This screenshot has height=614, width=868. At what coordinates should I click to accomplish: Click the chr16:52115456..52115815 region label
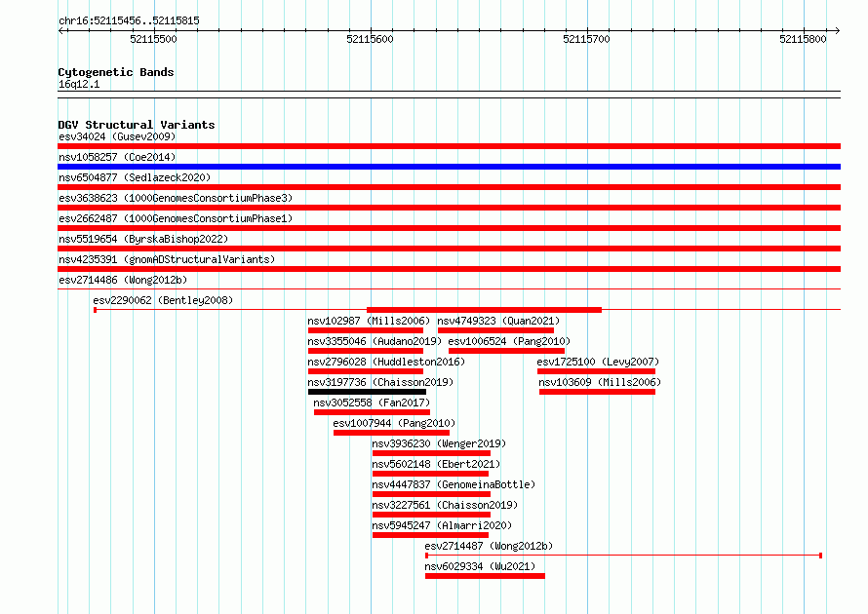click(129, 20)
